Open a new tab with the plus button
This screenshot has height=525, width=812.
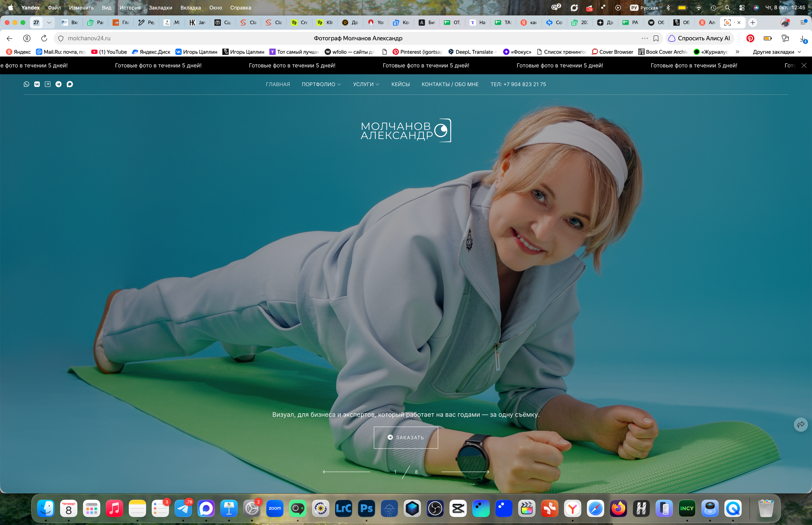pos(753,23)
